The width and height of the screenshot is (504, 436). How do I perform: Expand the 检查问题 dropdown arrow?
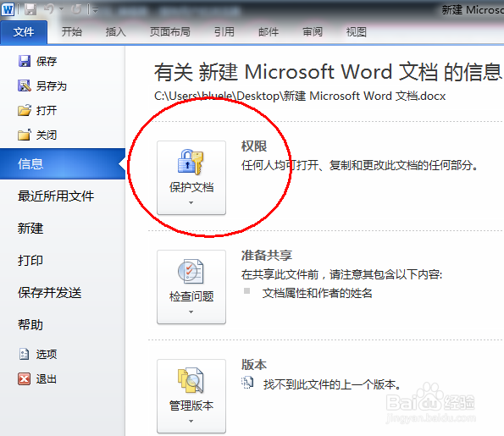[x=191, y=312]
